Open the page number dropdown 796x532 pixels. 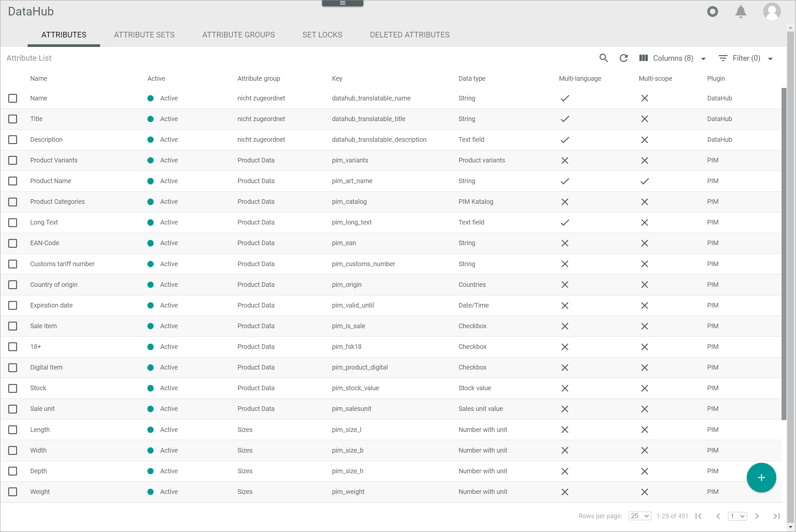coord(737,516)
